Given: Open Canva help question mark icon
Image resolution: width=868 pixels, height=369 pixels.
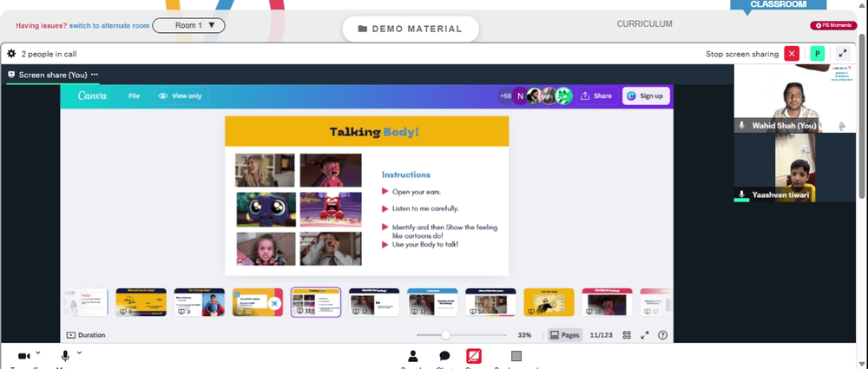Looking at the screenshot, I should point(662,335).
